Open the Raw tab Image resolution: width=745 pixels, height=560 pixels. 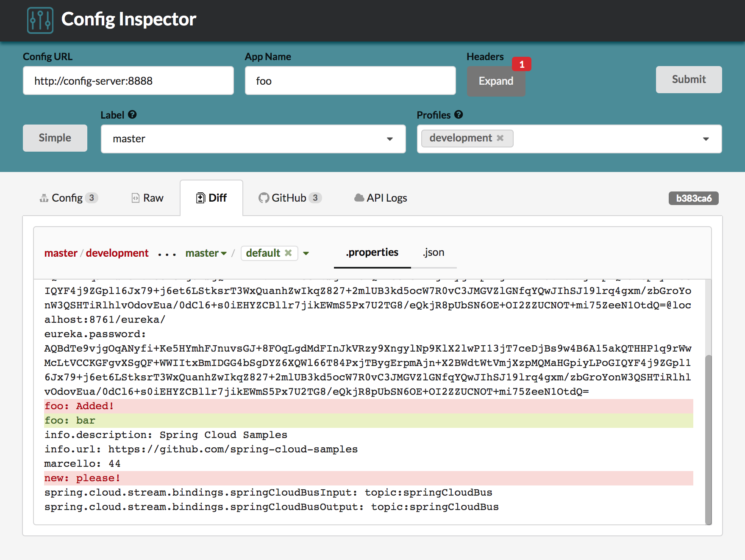[147, 198]
